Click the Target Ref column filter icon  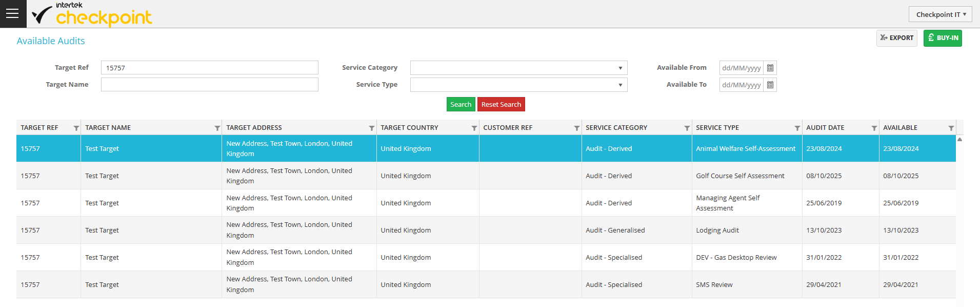[76, 128]
